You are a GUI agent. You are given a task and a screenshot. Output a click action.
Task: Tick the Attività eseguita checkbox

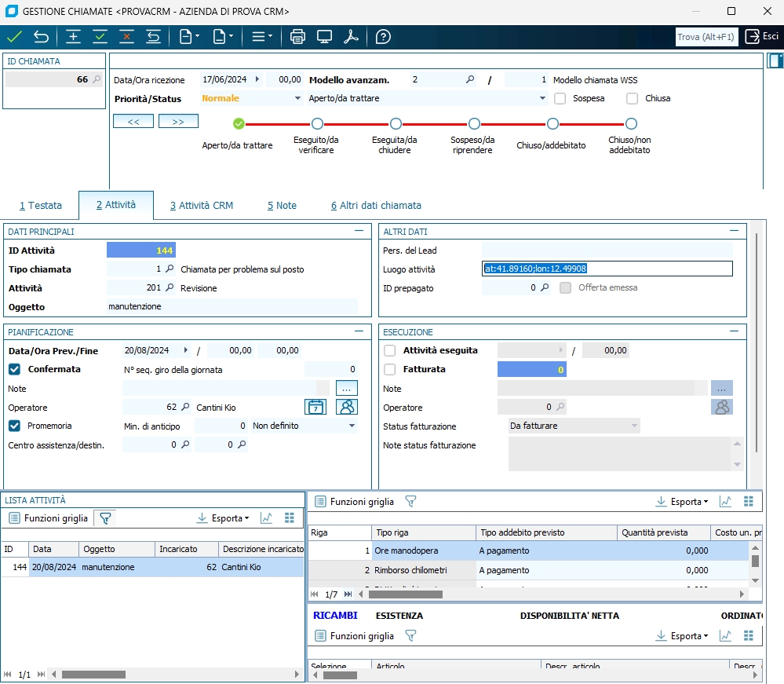389,350
